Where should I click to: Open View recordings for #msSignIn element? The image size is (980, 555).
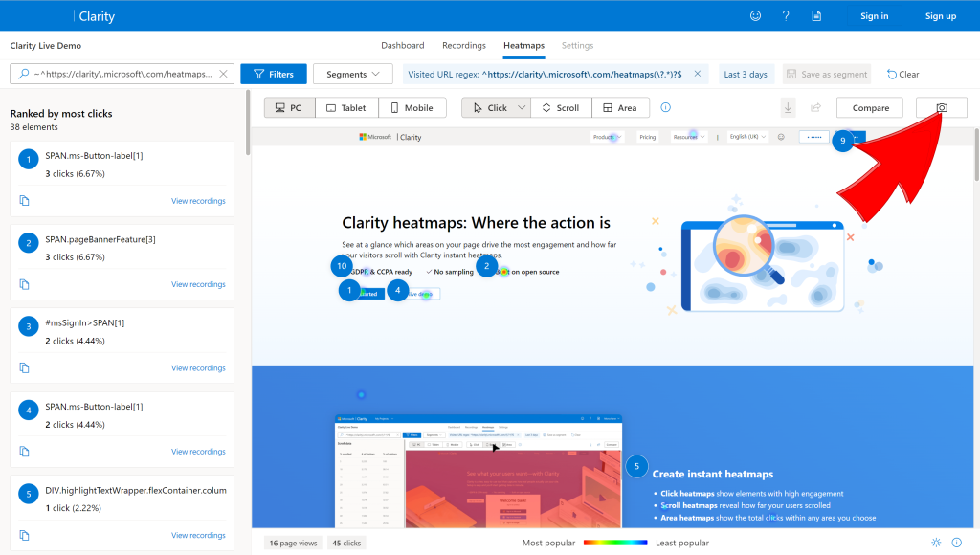coord(198,368)
